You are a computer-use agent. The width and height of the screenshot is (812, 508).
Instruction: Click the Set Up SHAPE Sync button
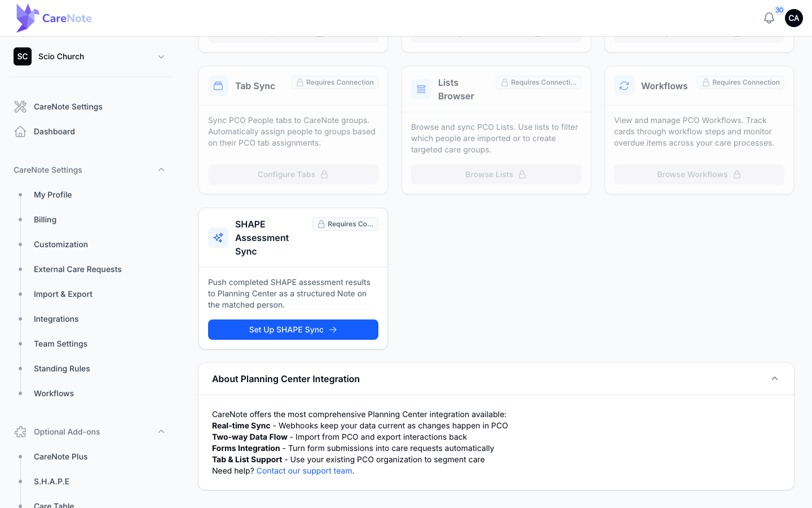point(293,330)
